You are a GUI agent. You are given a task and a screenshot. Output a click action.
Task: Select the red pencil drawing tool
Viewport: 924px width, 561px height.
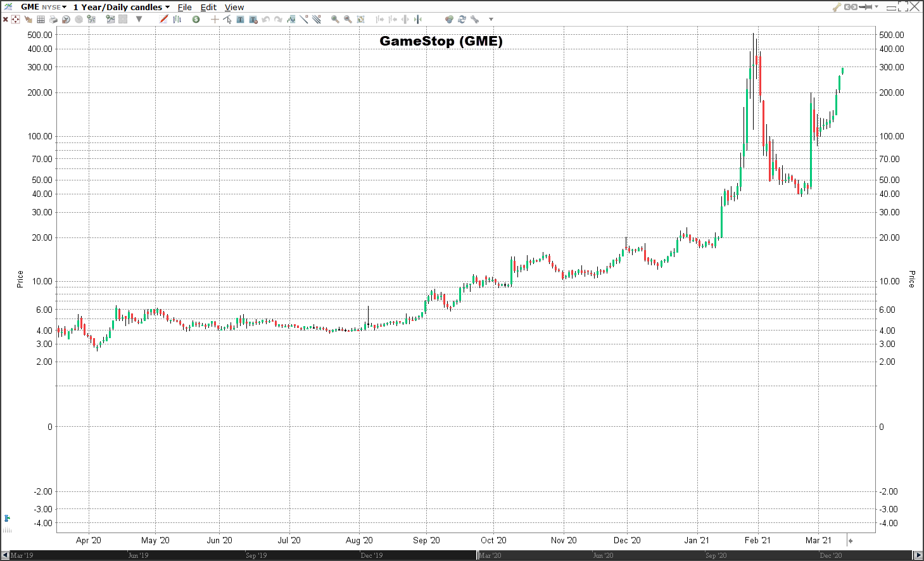point(163,19)
